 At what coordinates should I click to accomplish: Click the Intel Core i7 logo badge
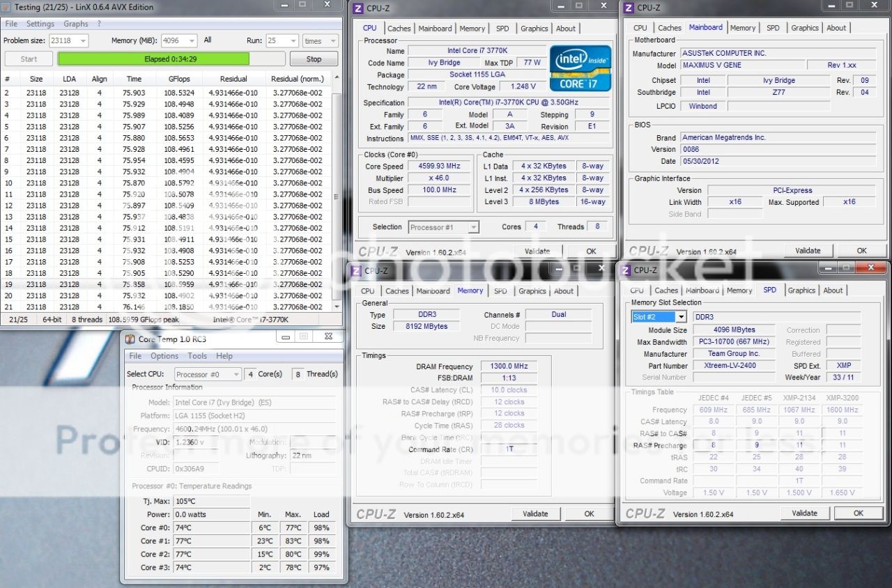[x=580, y=68]
